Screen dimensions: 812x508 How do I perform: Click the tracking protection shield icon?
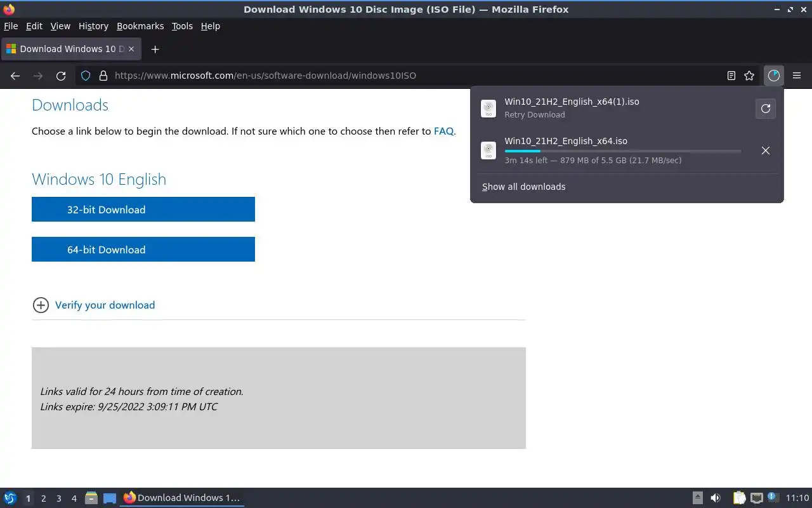pos(86,76)
